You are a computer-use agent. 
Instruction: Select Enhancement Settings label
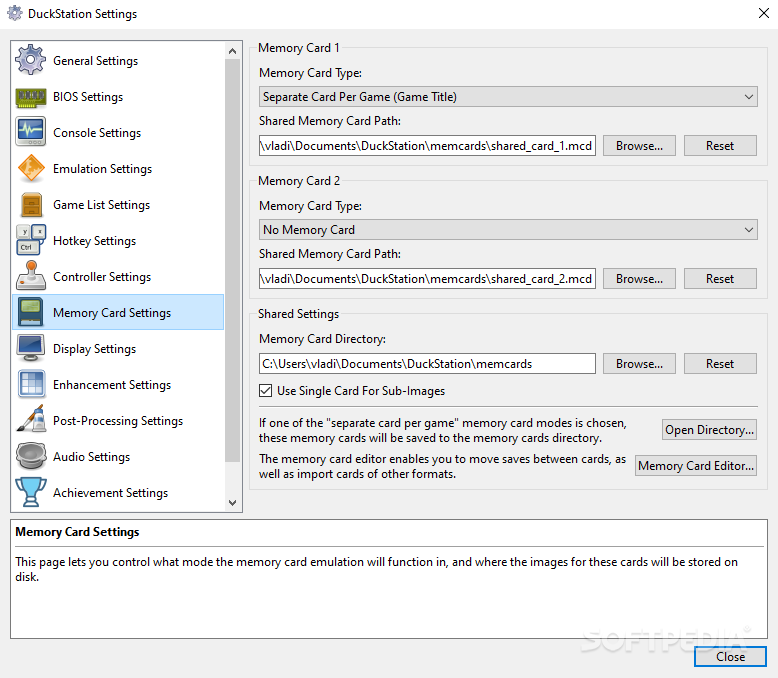(x=112, y=385)
